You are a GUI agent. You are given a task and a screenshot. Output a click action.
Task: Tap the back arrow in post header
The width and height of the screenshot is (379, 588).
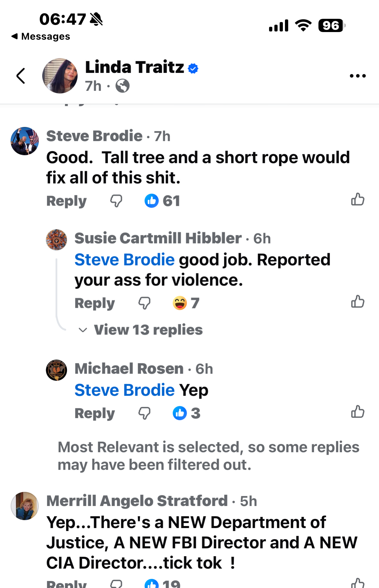tap(21, 76)
